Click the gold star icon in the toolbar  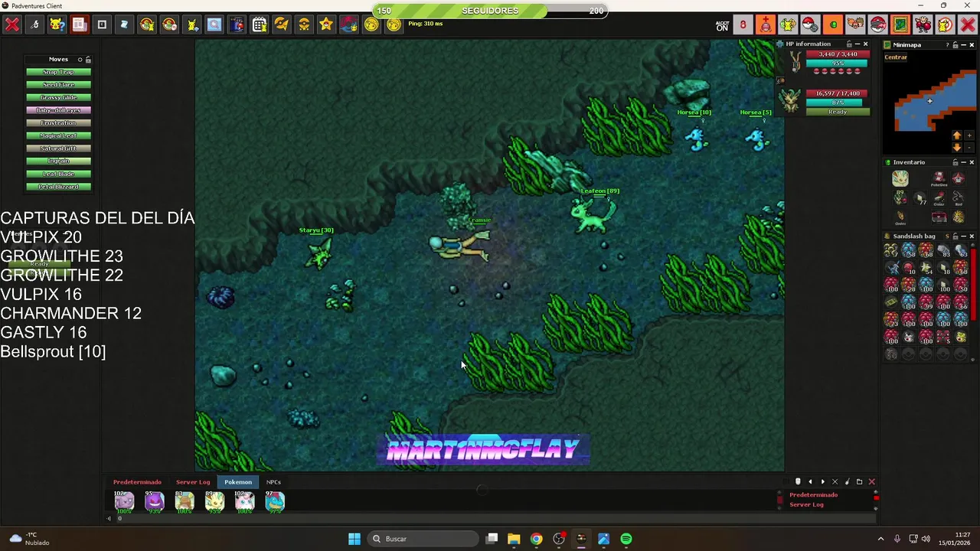326,24
